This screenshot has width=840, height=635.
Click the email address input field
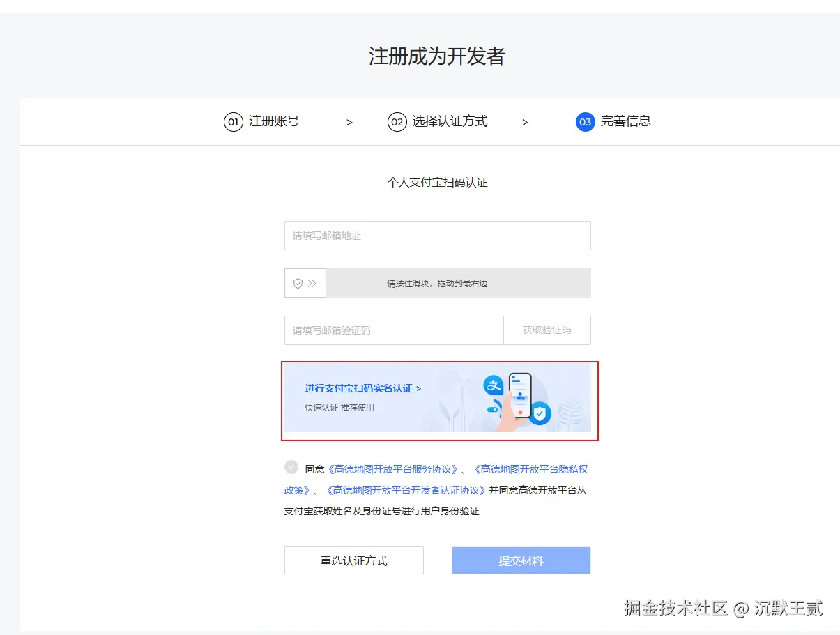[x=437, y=236]
